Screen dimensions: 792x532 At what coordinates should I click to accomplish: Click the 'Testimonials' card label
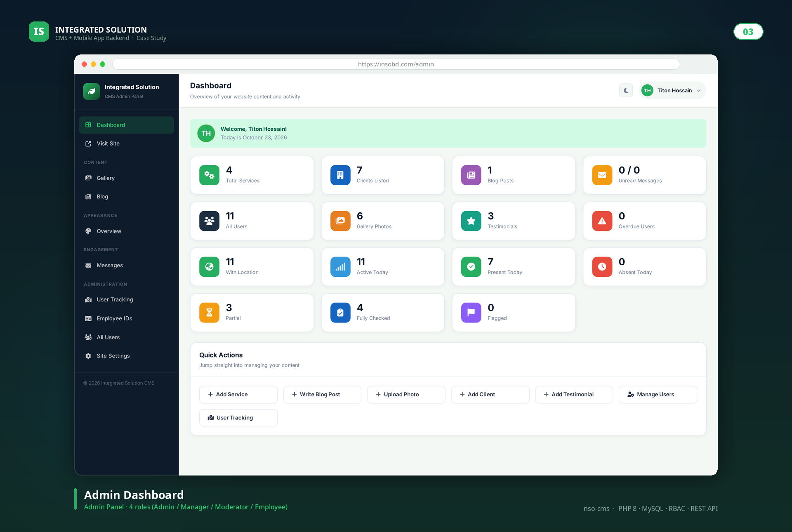pyautogui.click(x=502, y=226)
